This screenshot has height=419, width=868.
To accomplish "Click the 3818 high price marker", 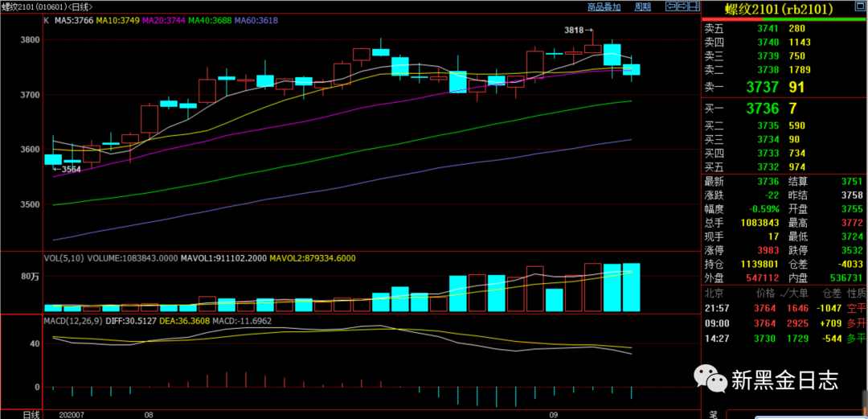I will 579,30.
